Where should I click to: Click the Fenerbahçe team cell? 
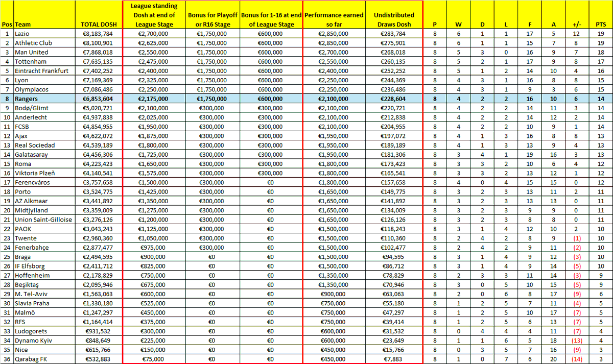44,247
